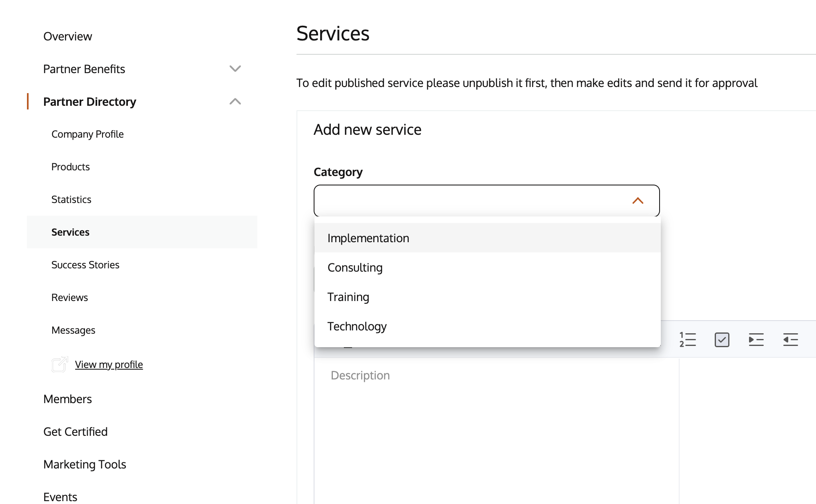
Task: Click the external link icon beside View my profile
Action: [x=60, y=364]
